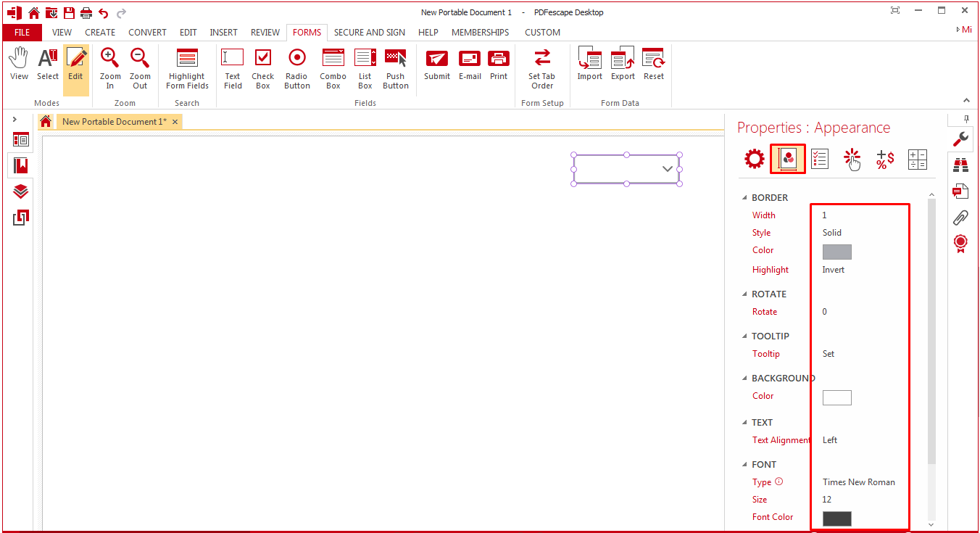Insert a Radio Button field
The image size is (980, 533).
coord(297,69)
